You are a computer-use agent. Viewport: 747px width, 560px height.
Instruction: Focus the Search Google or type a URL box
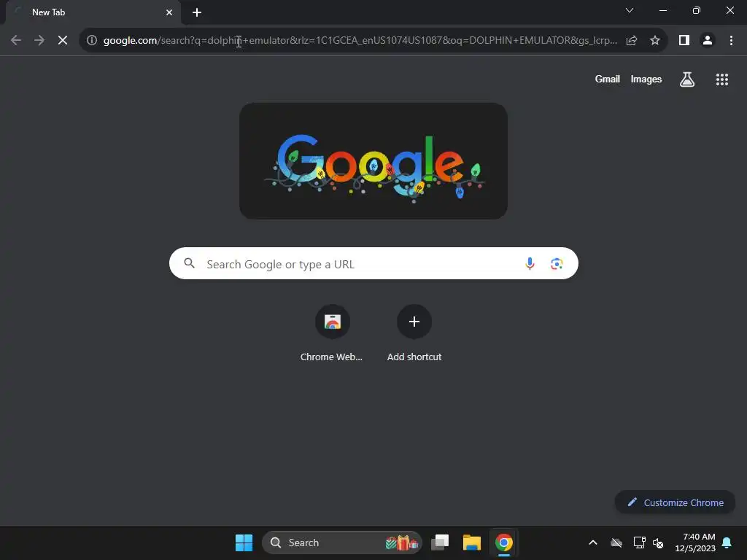pos(373,263)
